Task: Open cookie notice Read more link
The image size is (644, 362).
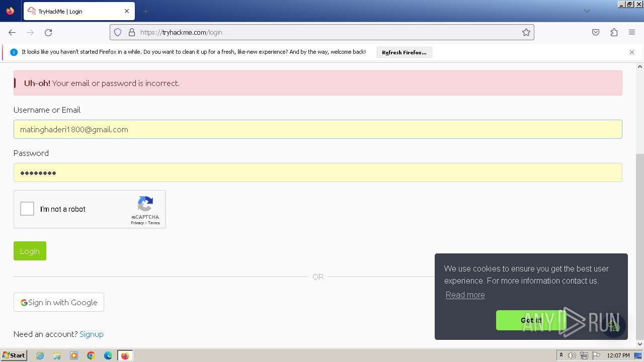Action: 465,295
